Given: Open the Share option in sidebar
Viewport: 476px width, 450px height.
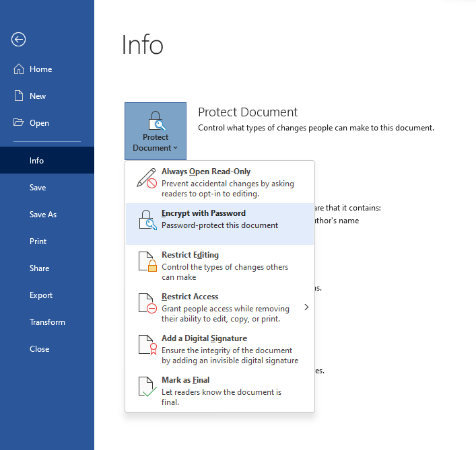Looking at the screenshot, I should click(x=39, y=268).
